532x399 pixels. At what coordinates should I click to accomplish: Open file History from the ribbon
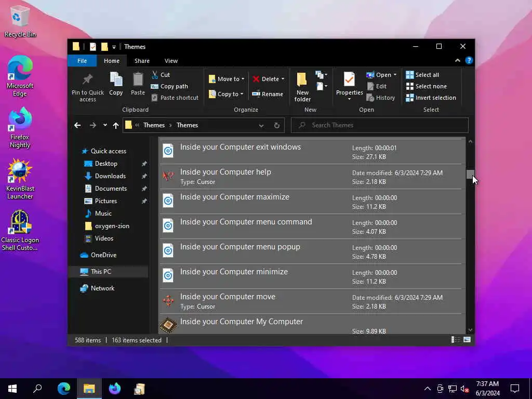click(x=381, y=98)
